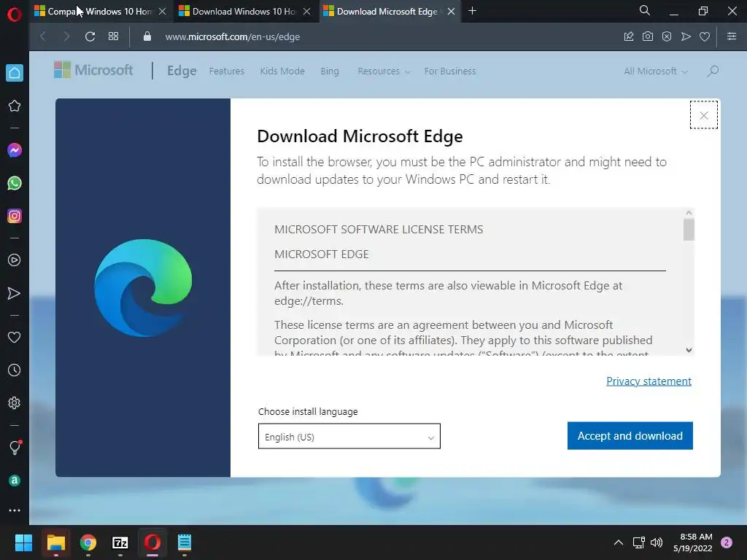747x560 pixels.
Task: Open the green 'a' sidebar extension icon
Action: coord(15,481)
